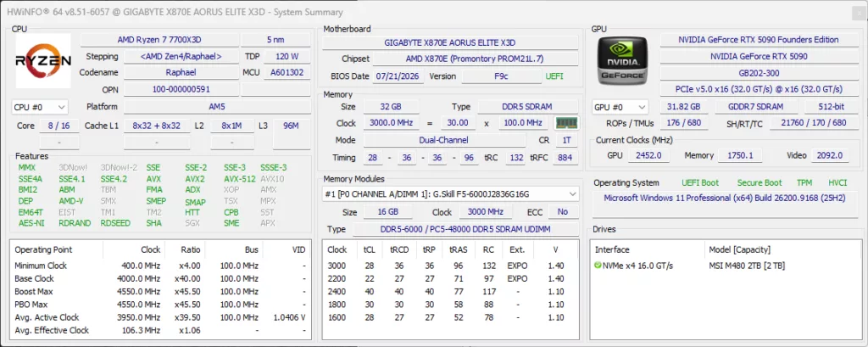Screen dimensions: 868x347
Task: Open the CPU #0 selector dropdown
Action: click(40, 107)
